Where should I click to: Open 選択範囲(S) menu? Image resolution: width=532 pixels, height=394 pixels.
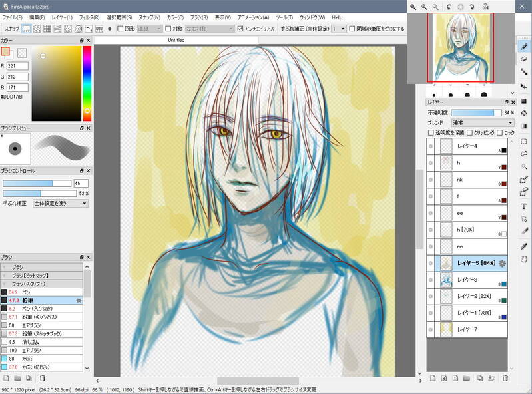tap(119, 17)
